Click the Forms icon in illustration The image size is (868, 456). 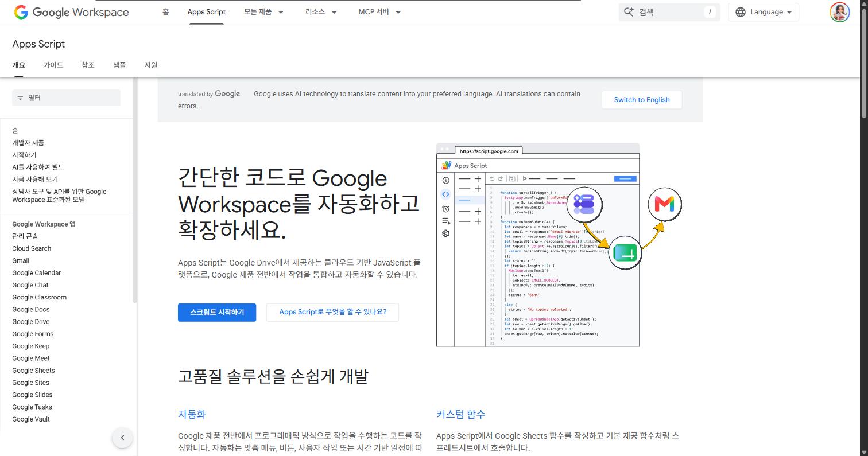(x=584, y=204)
